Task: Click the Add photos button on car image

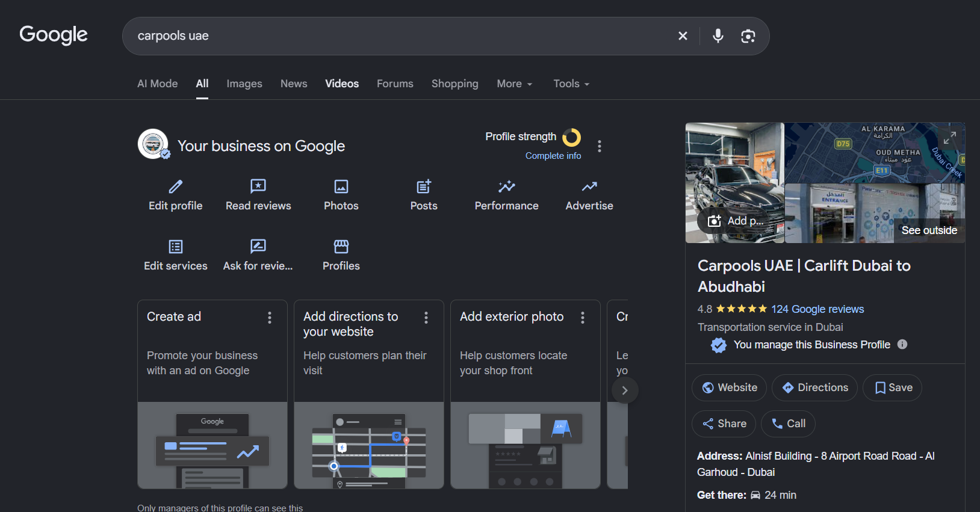Action: 736,221
